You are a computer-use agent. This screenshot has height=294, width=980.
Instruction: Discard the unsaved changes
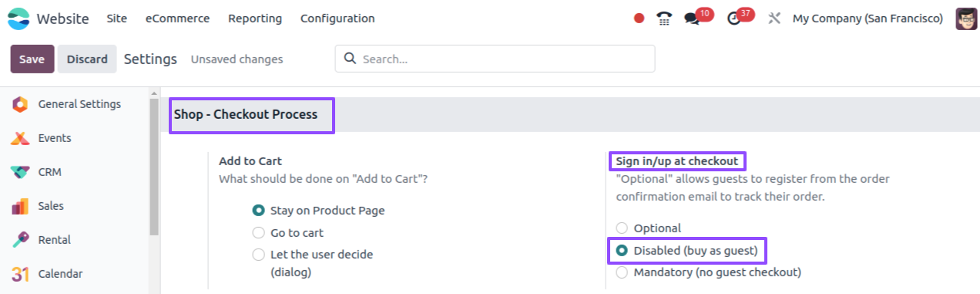point(87,59)
